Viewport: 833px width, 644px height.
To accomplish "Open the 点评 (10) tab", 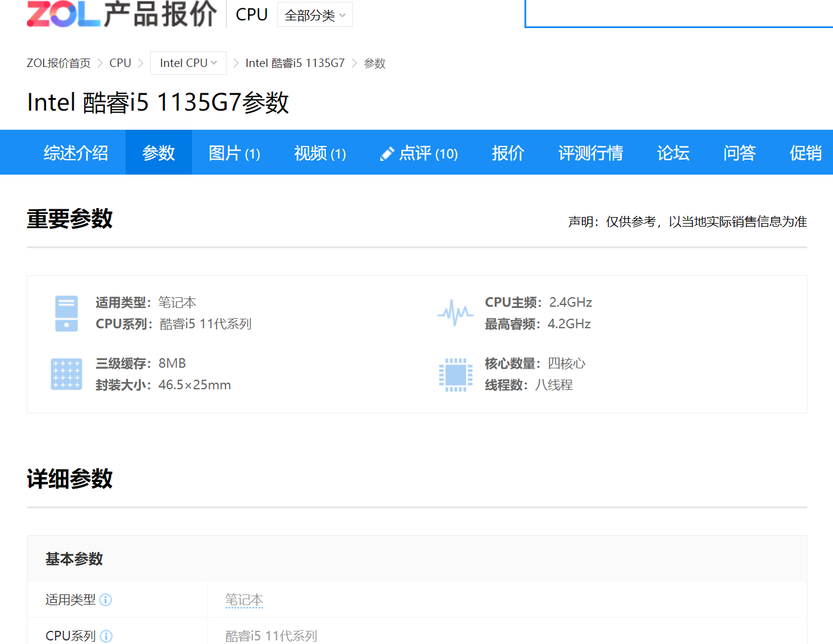I will click(x=419, y=153).
